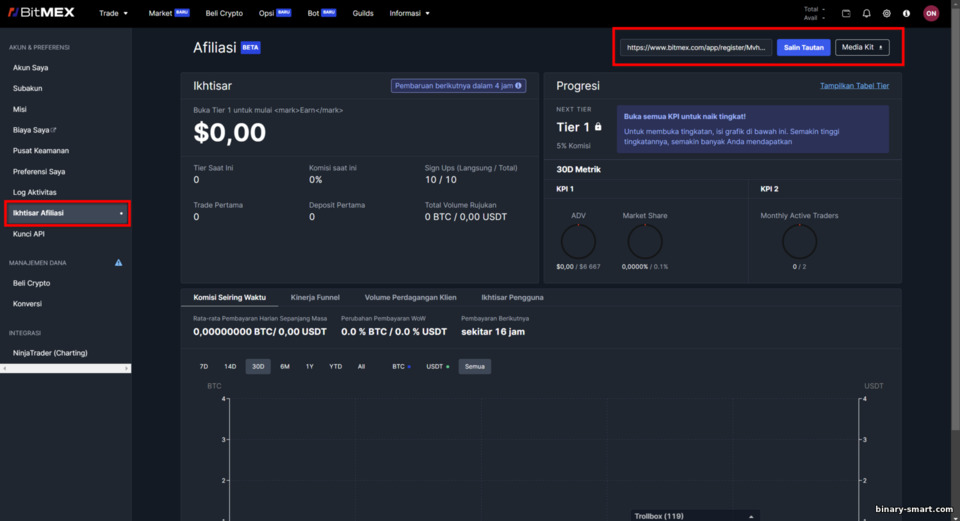
Task: Open Log Aktivitas in sidebar
Action: tap(34, 192)
